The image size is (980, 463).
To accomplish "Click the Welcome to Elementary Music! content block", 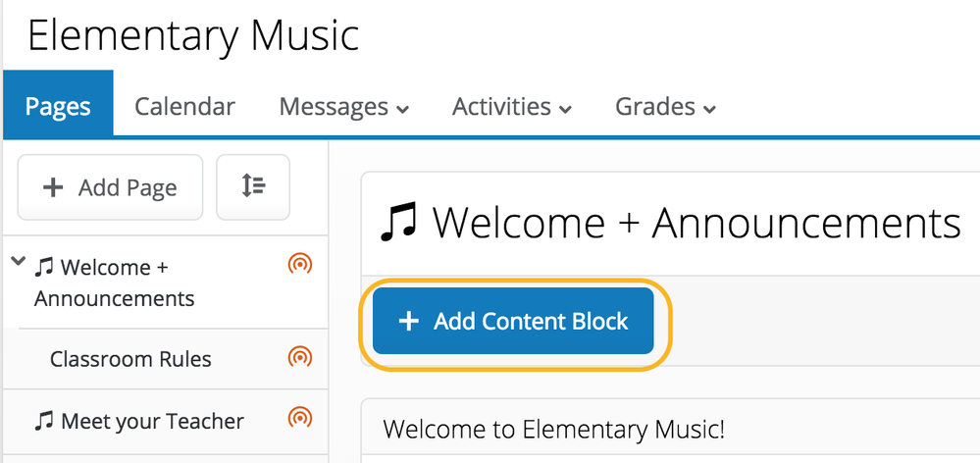I will click(554, 429).
